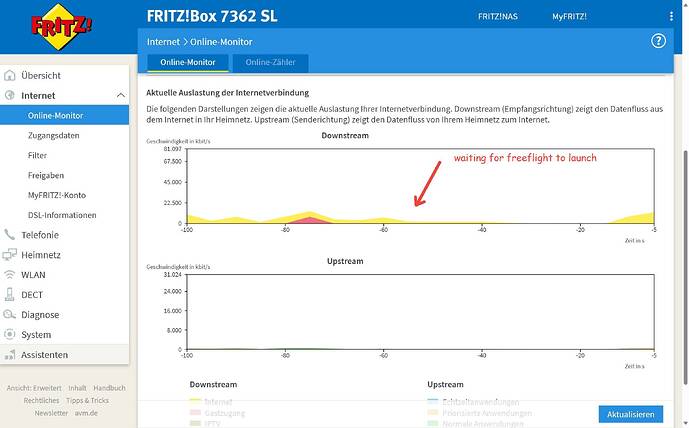Collapse the Internet menu chevron
The height and width of the screenshot is (428, 689).
pyautogui.click(x=120, y=95)
